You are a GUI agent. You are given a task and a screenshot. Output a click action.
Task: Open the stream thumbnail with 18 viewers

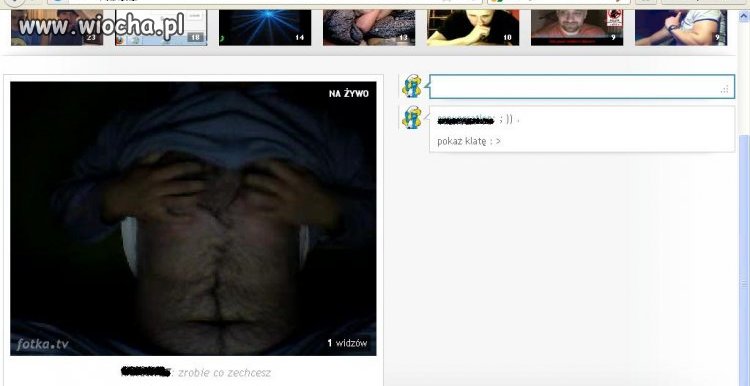[161, 28]
